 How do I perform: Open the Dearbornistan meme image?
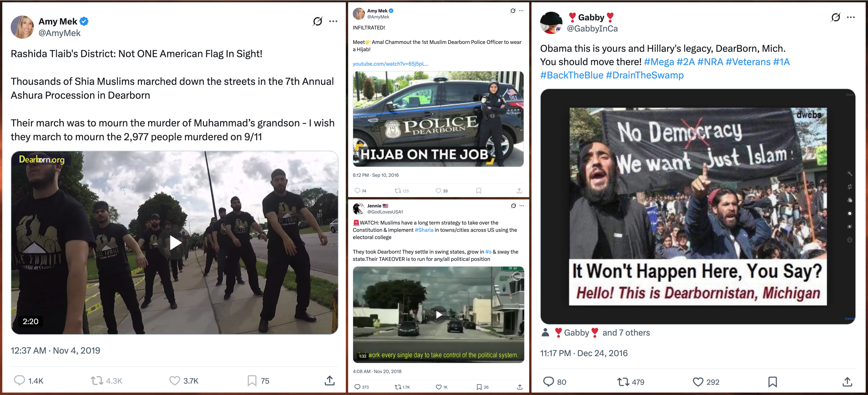coord(698,206)
